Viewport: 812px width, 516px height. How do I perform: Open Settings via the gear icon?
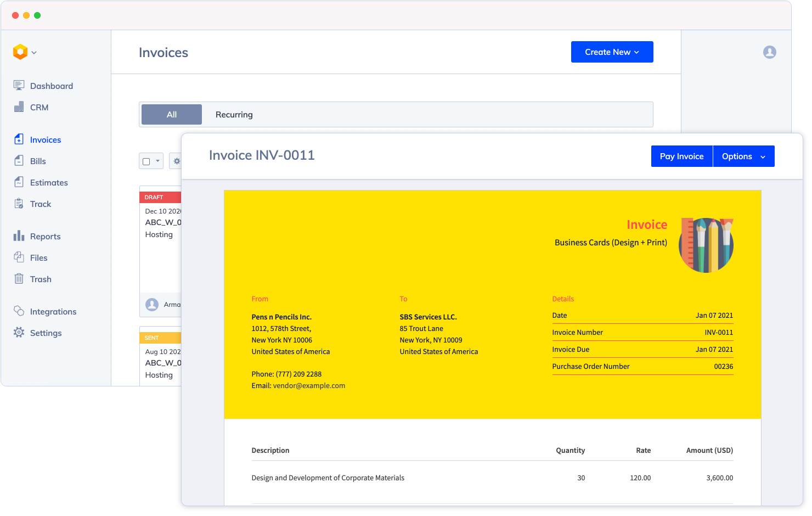[19, 333]
